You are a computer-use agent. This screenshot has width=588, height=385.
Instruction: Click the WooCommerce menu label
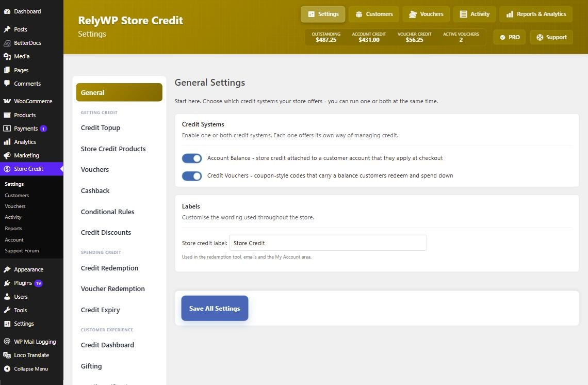tap(33, 101)
